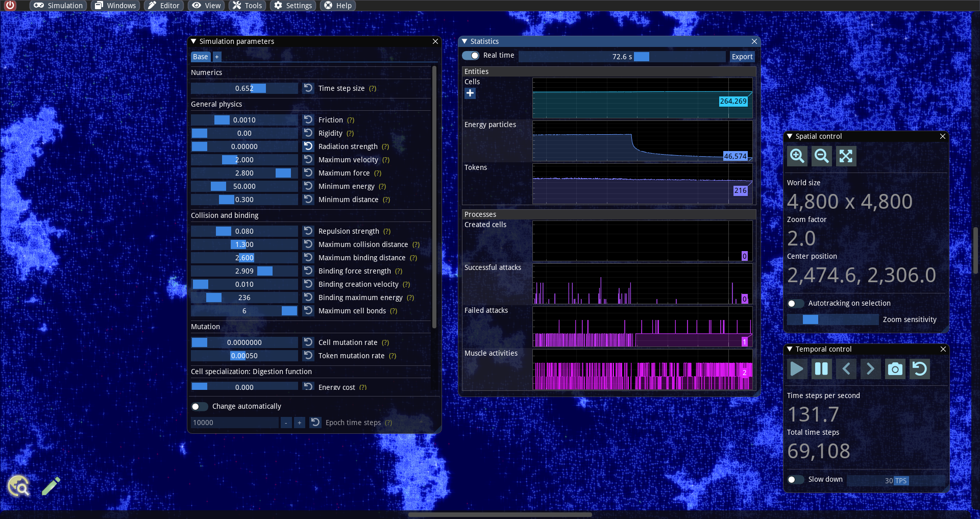Click the Energy cost slider
Viewport: 980px width, 519px height.
pyautogui.click(x=244, y=386)
